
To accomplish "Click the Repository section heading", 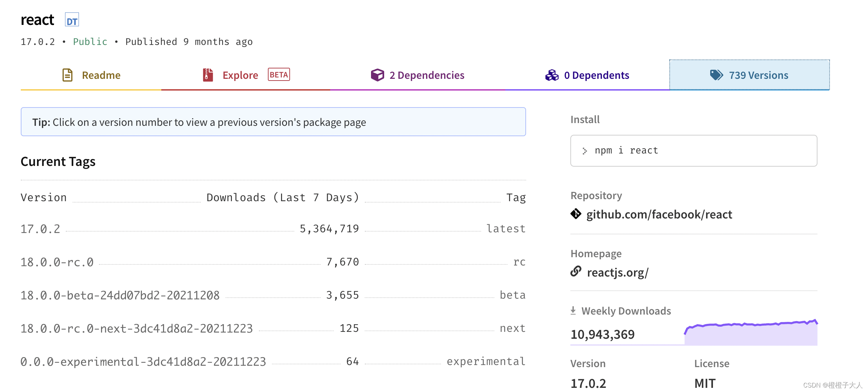I will click(596, 196).
